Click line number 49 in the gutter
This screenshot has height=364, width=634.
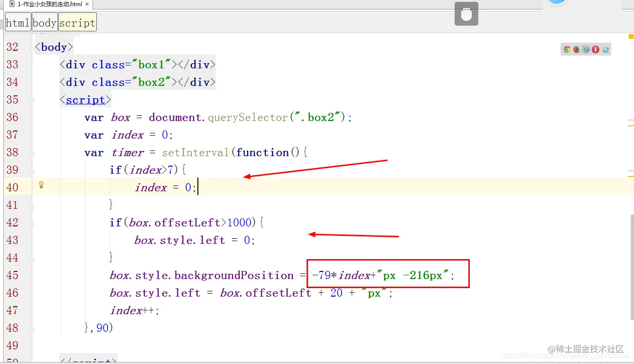[x=12, y=345]
